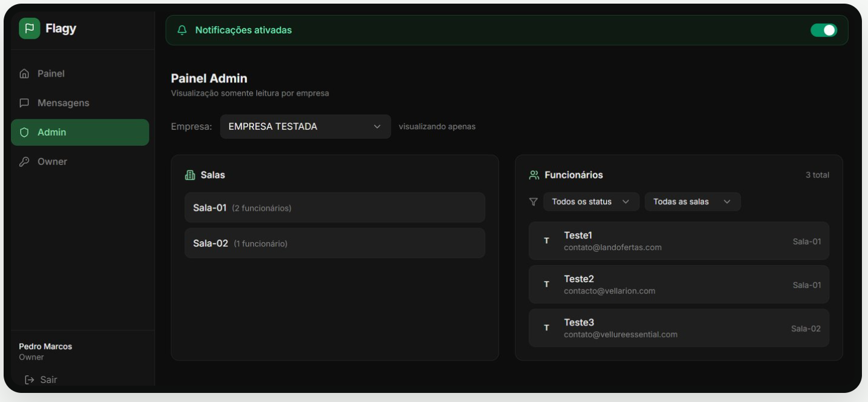Image resolution: width=868 pixels, height=402 pixels.
Task: Open the EMPRESA TESTADA company dropdown
Action: tap(305, 127)
